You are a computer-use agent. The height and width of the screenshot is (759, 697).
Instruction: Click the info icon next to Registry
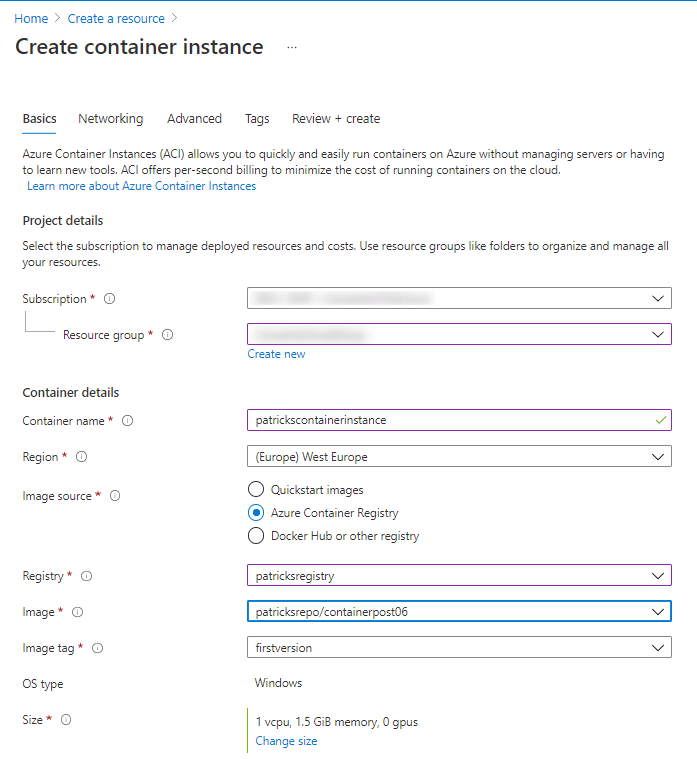87,576
